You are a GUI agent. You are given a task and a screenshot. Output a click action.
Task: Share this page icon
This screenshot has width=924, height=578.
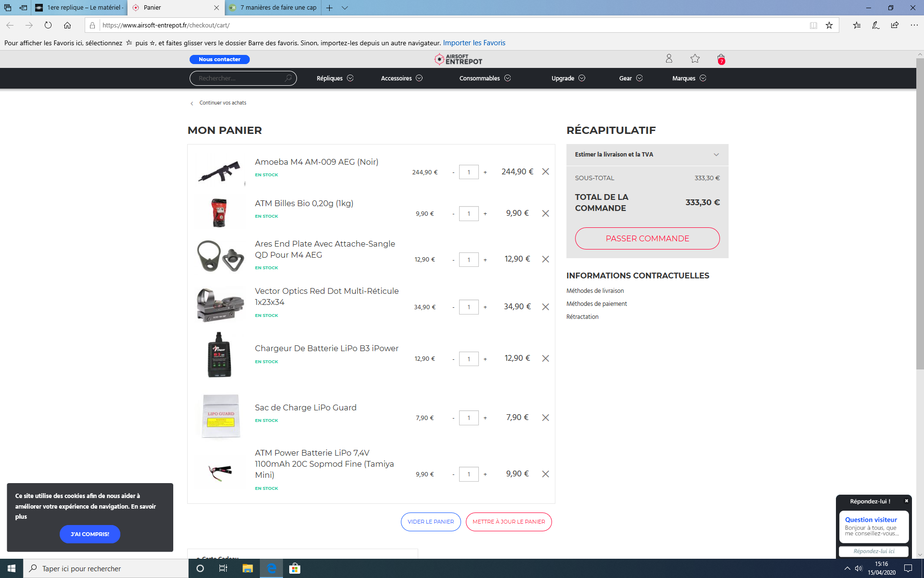tap(895, 25)
